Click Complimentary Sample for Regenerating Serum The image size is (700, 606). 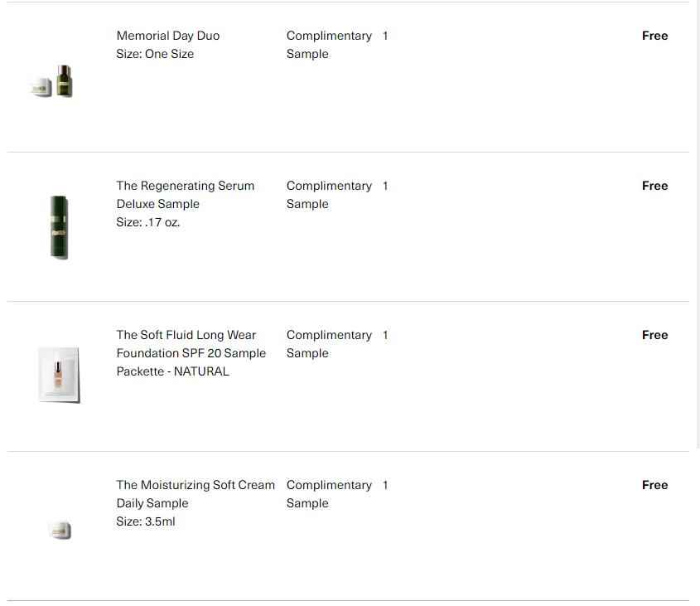329,195
